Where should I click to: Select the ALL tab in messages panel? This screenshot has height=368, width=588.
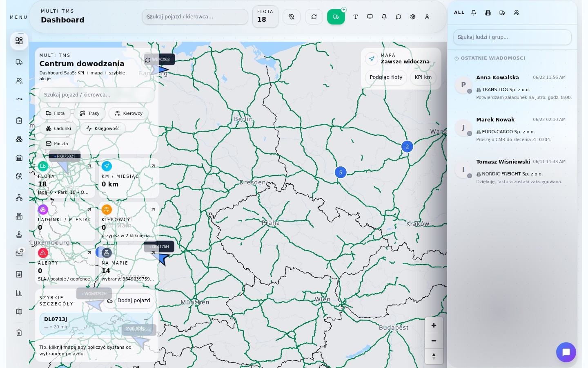459,13
